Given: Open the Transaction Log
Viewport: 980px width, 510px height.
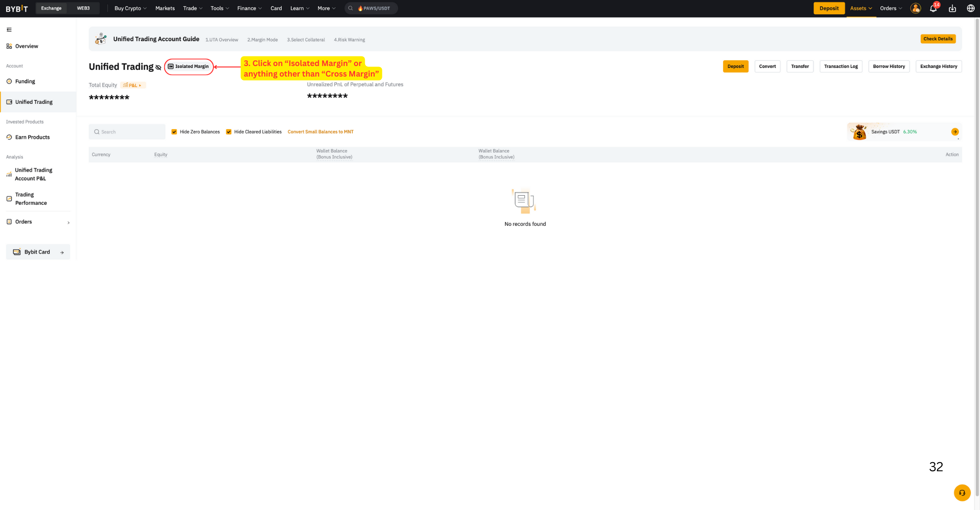Looking at the screenshot, I should [x=841, y=67].
